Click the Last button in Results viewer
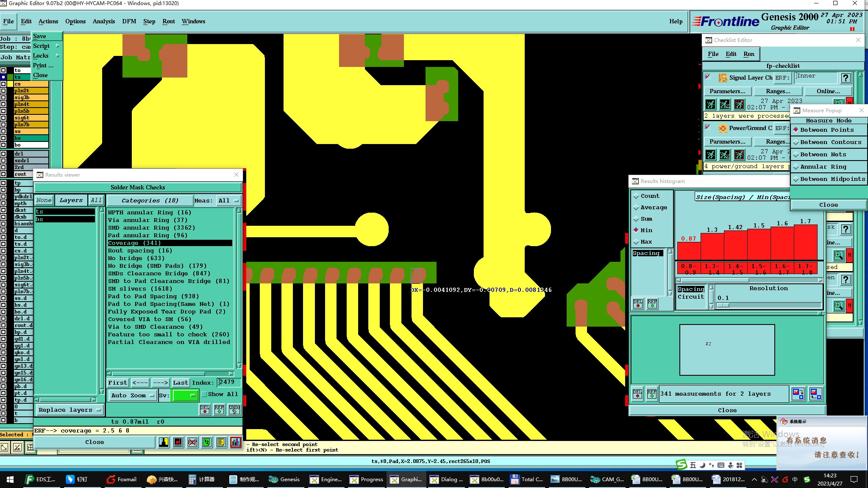 pos(181,383)
